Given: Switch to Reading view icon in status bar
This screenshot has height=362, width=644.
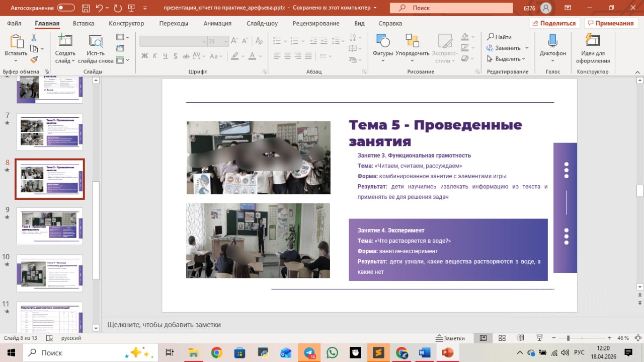Looking at the screenshot, I should tap(521, 338).
